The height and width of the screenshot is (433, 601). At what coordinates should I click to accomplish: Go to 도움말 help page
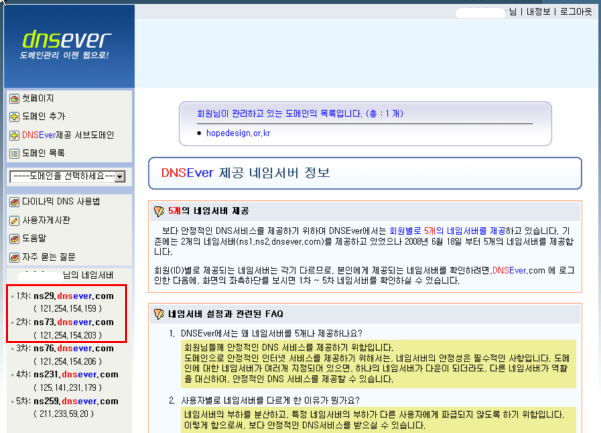click(x=34, y=238)
